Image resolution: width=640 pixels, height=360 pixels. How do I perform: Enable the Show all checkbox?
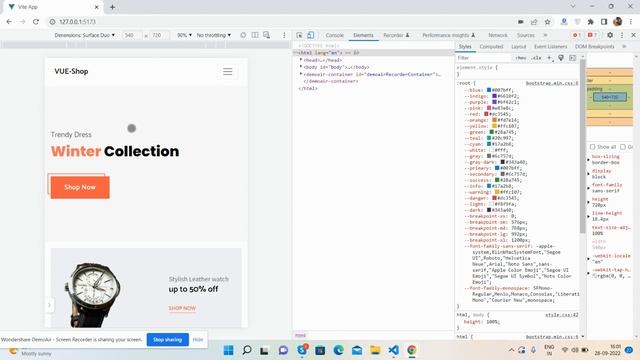tap(592, 147)
